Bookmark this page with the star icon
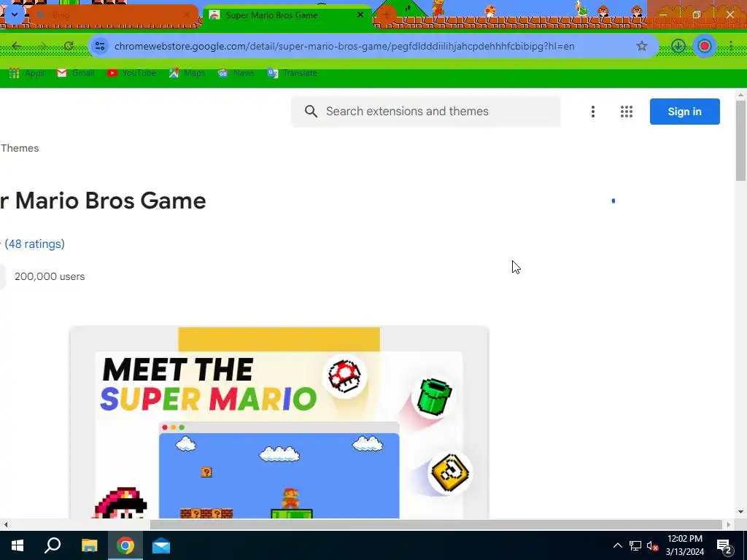The width and height of the screenshot is (747, 560). tap(642, 46)
